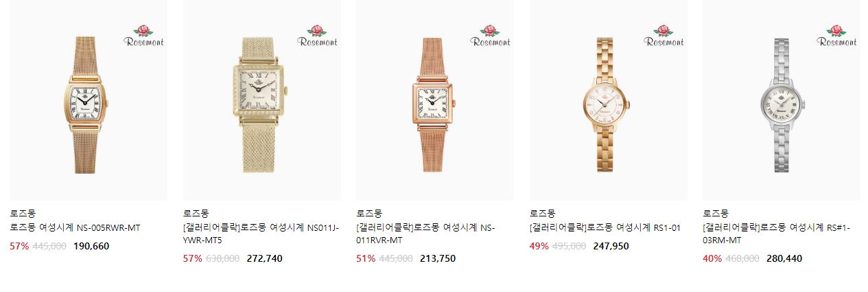Open product title NS-011RVR-MT
The image size is (868, 292).
(425, 234)
